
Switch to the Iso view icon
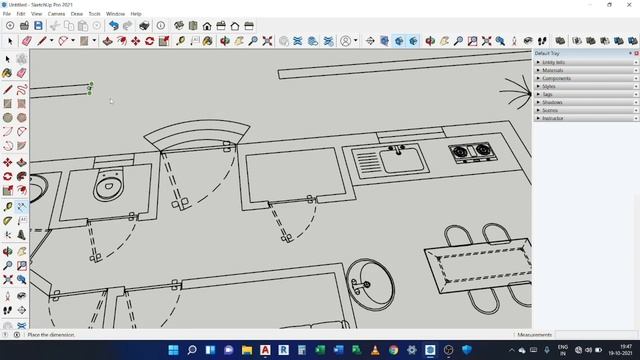pyautogui.click(x=179, y=26)
